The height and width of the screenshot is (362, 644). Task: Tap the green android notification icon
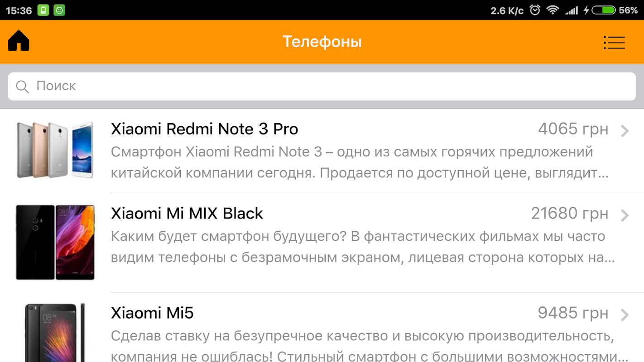point(59,10)
